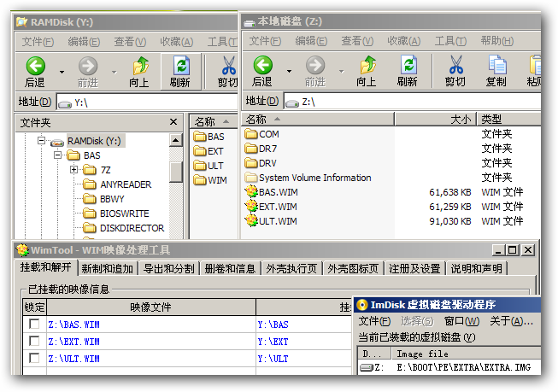This screenshot has height=392, width=558.
Task: Select Z: EXTRA.IMG row in ImDisk
Action: [449, 367]
